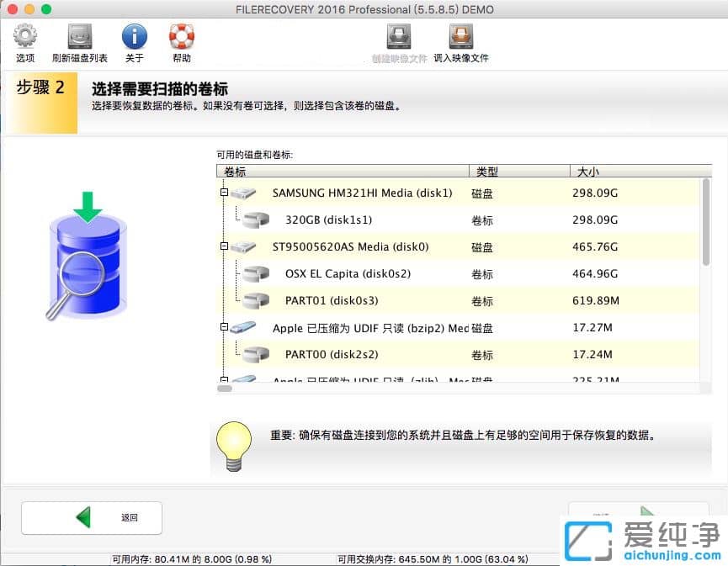Click the 大小 column header
Viewport: 728px width, 566px height.
tap(587, 172)
